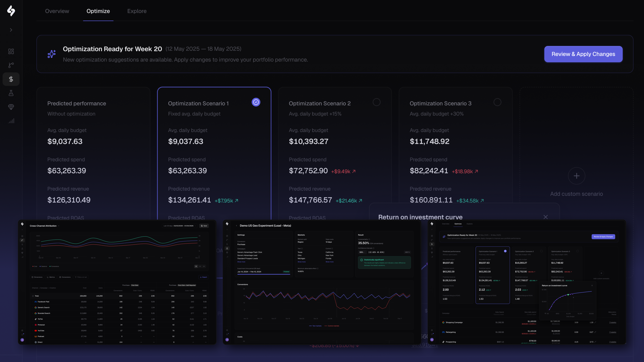Close the Return on investment curve panel
This screenshot has height=362, width=644.
(x=546, y=217)
